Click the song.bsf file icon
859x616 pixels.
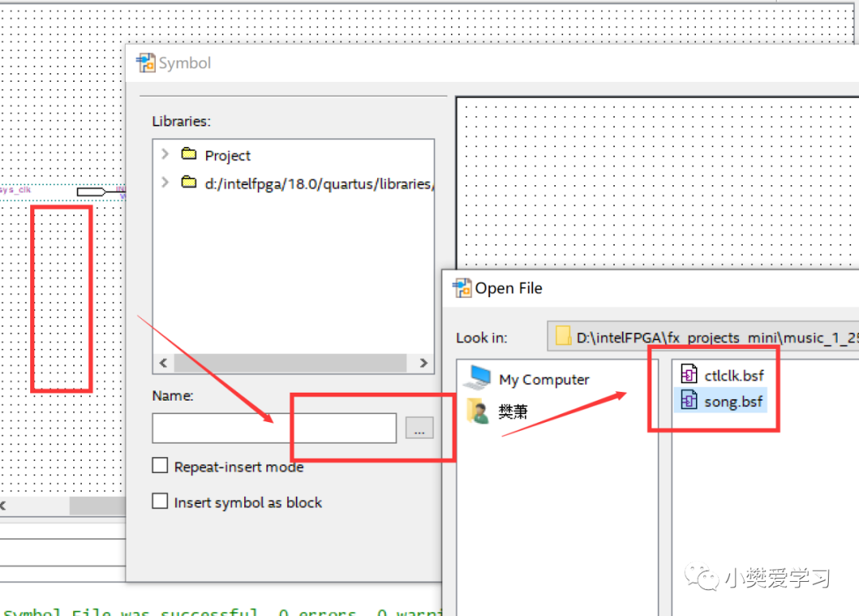click(x=689, y=401)
